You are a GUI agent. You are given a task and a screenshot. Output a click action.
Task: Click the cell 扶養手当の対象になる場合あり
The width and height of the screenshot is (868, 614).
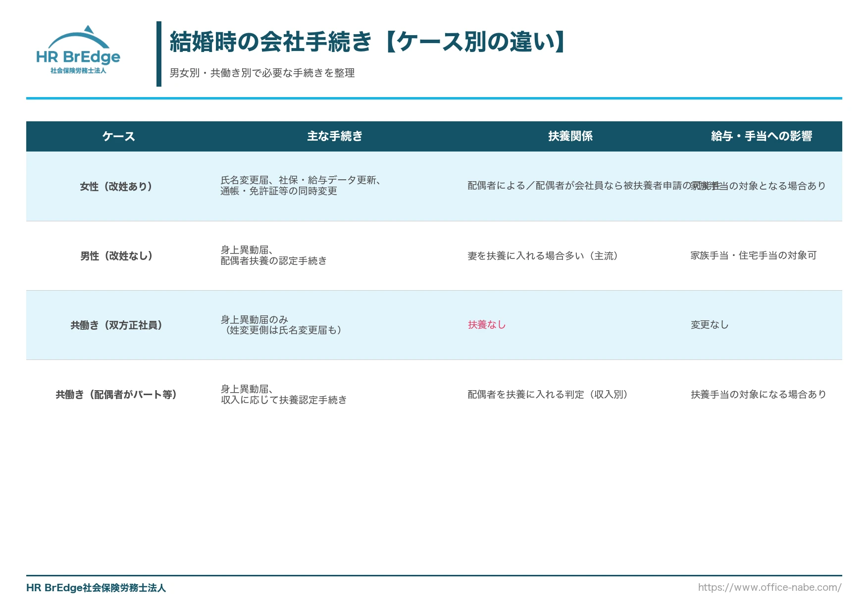[x=759, y=395]
